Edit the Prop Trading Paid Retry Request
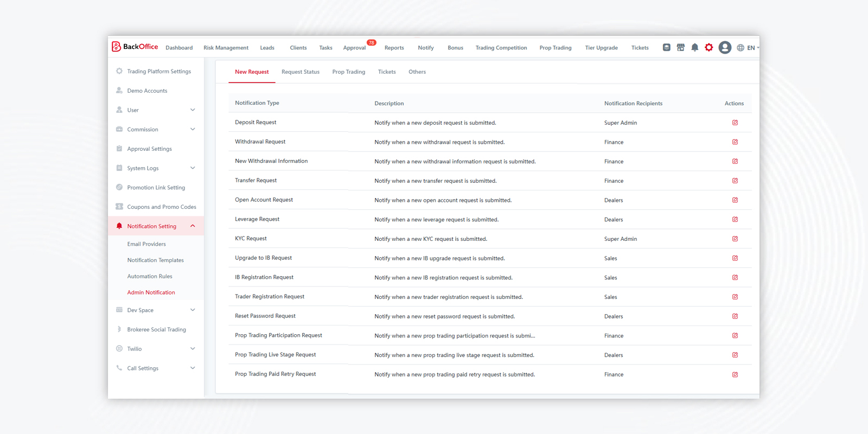The width and height of the screenshot is (868, 434). click(x=735, y=374)
